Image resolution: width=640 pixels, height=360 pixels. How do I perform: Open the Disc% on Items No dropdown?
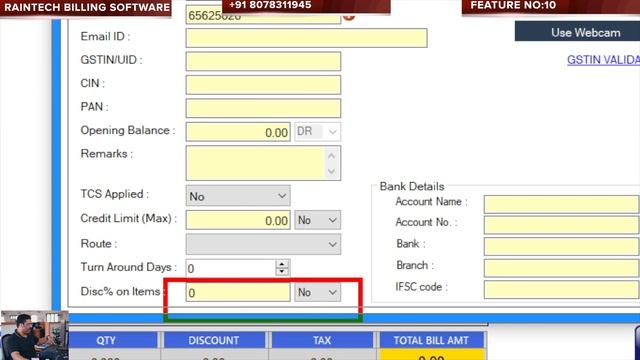tap(317, 292)
